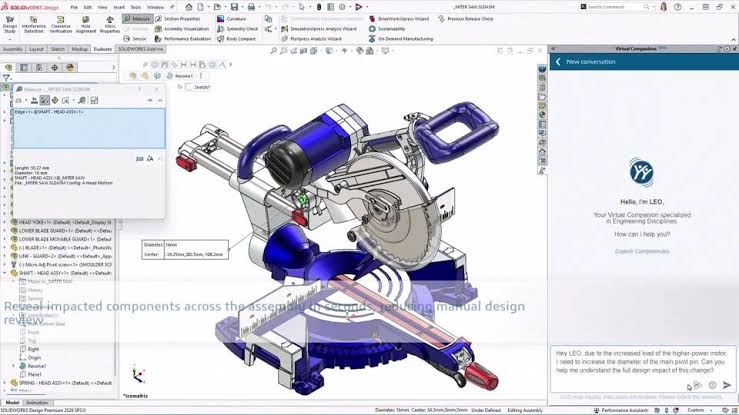
Task: Open the Edit menu
Action: [88, 8]
